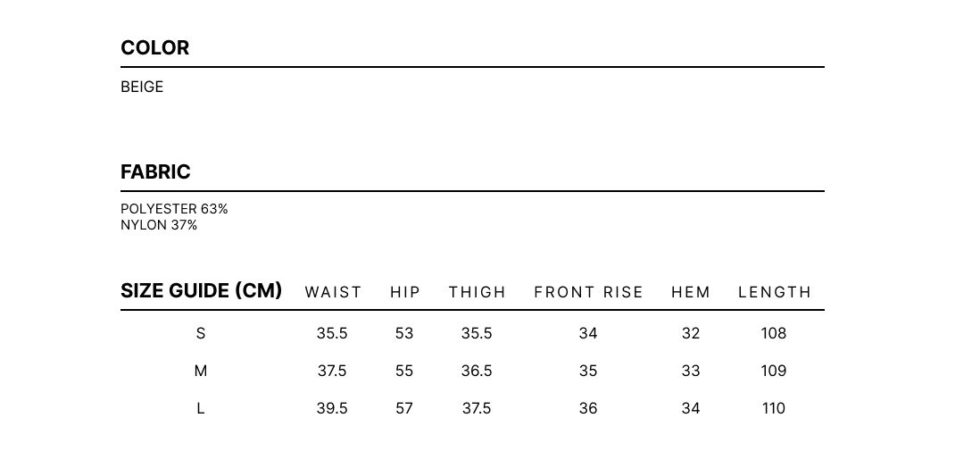Click the THIGH column header
This screenshot has width=980, height=468.
pos(477,292)
